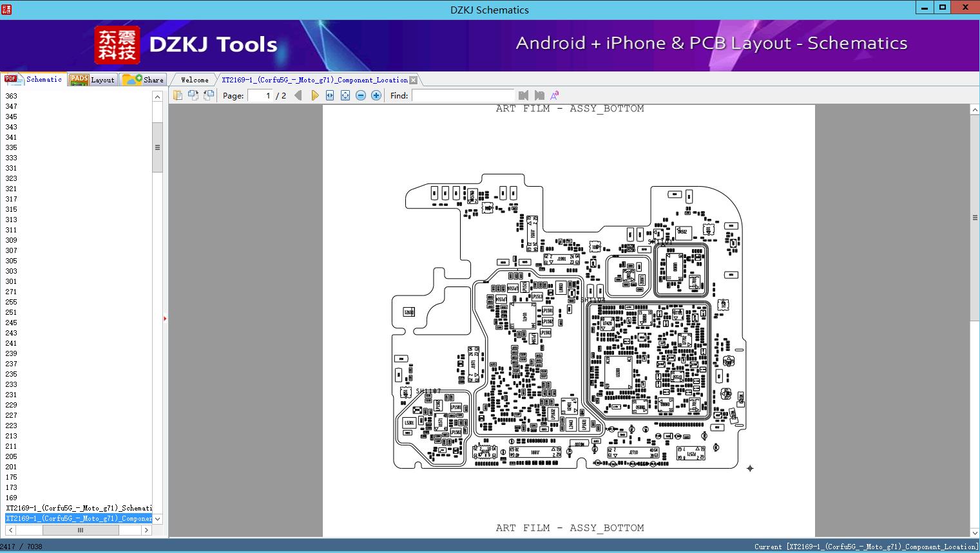Fit page to width
The image size is (980, 553).
[x=330, y=95]
